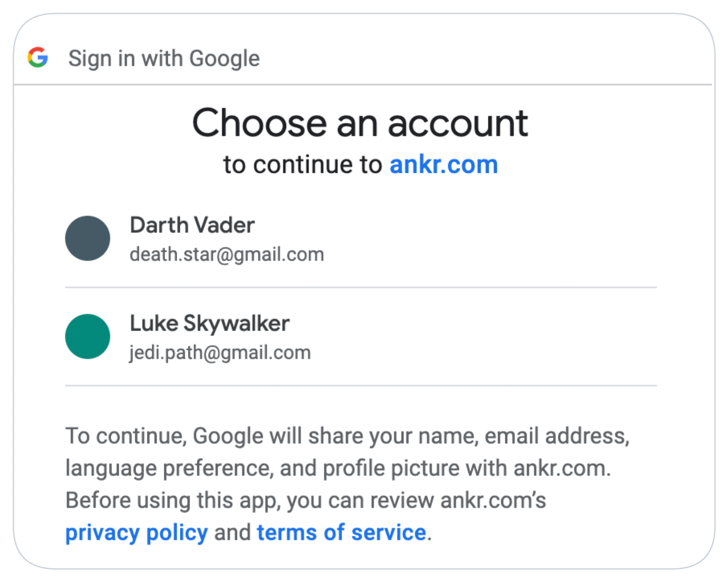Click the divider line below Luke Skywalker account
Image resolution: width=728 pixels, height=582 pixels.
(x=361, y=385)
